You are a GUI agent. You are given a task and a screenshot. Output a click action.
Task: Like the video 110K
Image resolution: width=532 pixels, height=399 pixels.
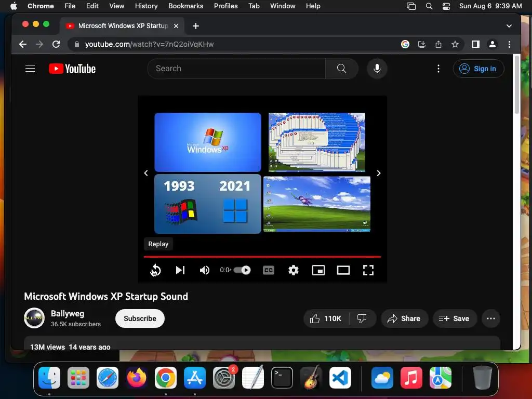326,318
